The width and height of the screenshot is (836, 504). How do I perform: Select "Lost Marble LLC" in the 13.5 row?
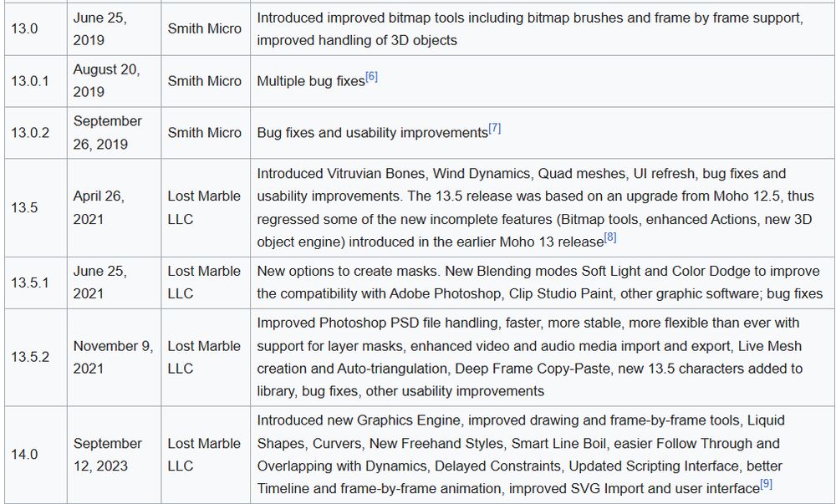click(204, 208)
